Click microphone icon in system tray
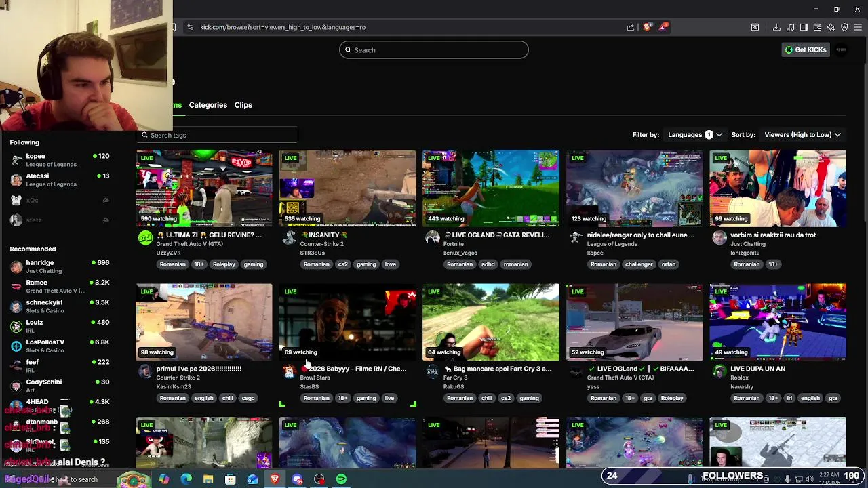Image resolution: width=868 pixels, height=488 pixels. click(x=787, y=479)
